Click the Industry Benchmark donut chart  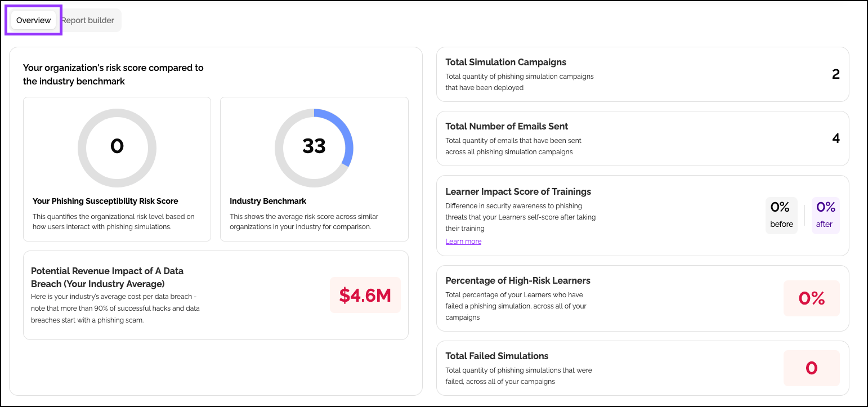tap(314, 147)
